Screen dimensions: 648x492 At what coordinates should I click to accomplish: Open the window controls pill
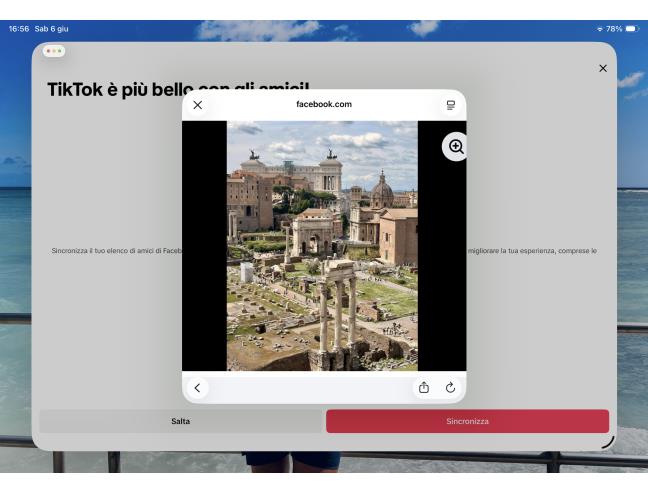tap(54, 51)
